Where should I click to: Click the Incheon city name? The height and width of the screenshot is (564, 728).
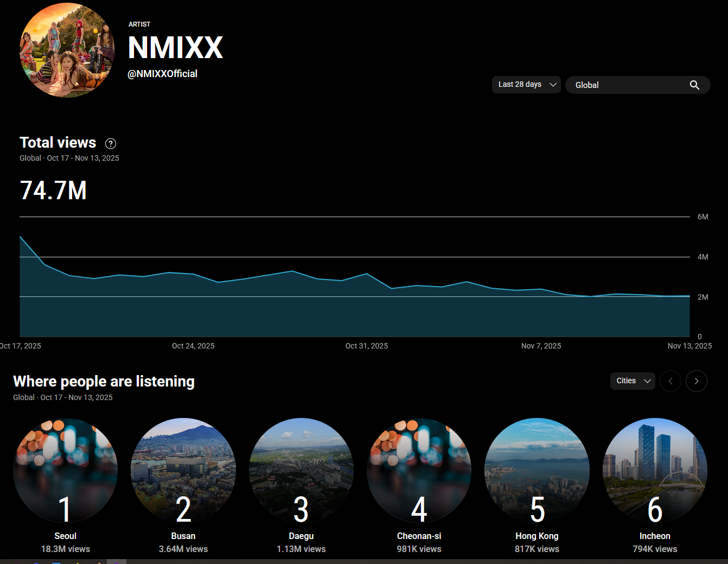point(655,536)
